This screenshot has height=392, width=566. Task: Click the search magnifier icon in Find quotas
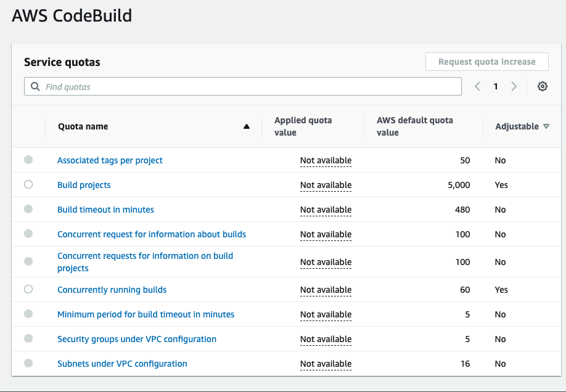[35, 86]
